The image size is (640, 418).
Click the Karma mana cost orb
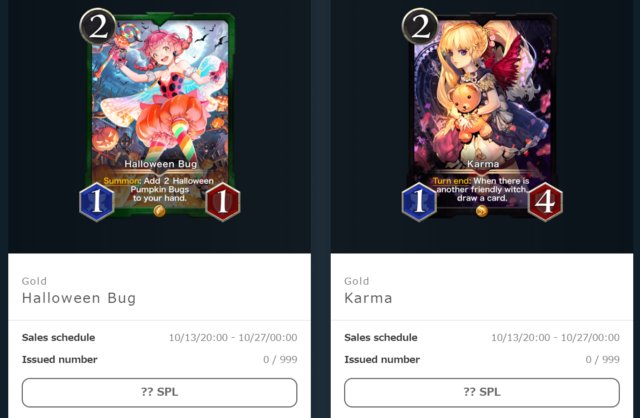pyautogui.click(x=420, y=27)
